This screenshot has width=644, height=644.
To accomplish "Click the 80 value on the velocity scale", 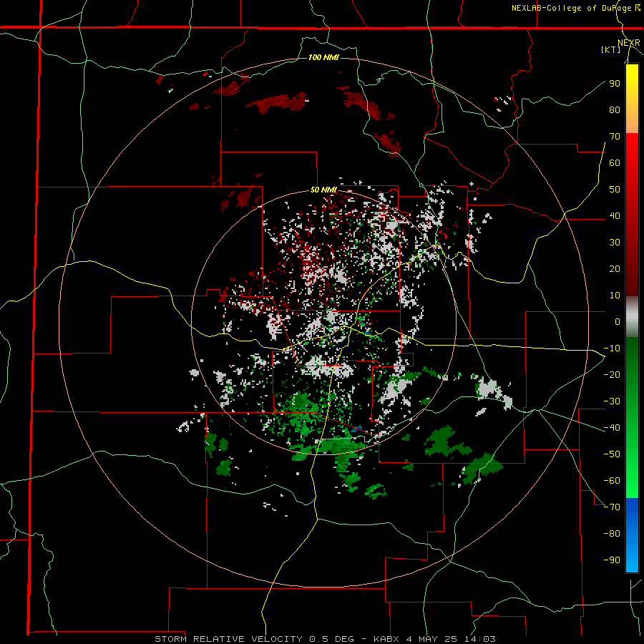I will pos(615,109).
